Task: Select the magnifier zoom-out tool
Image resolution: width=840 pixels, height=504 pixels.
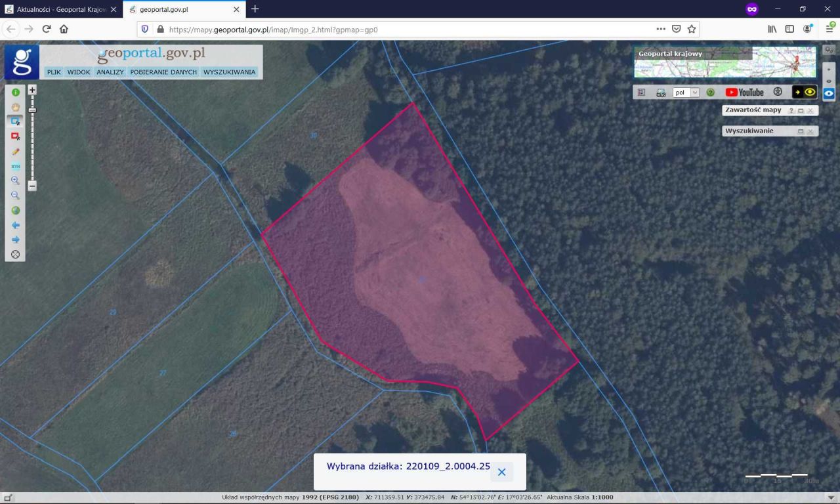Action: click(x=16, y=196)
